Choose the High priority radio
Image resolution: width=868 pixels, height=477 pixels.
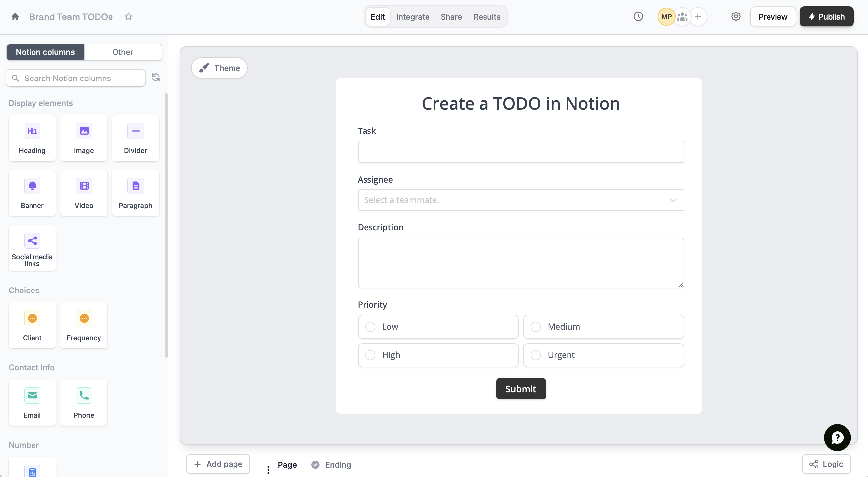[370, 355]
